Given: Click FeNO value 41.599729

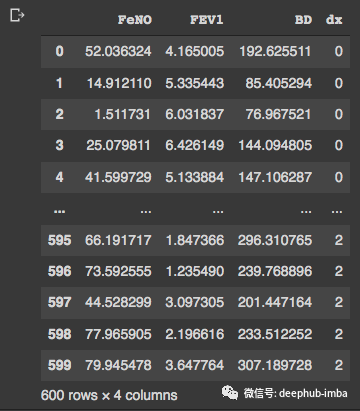Looking at the screenshot, I should tap(118, 177).
